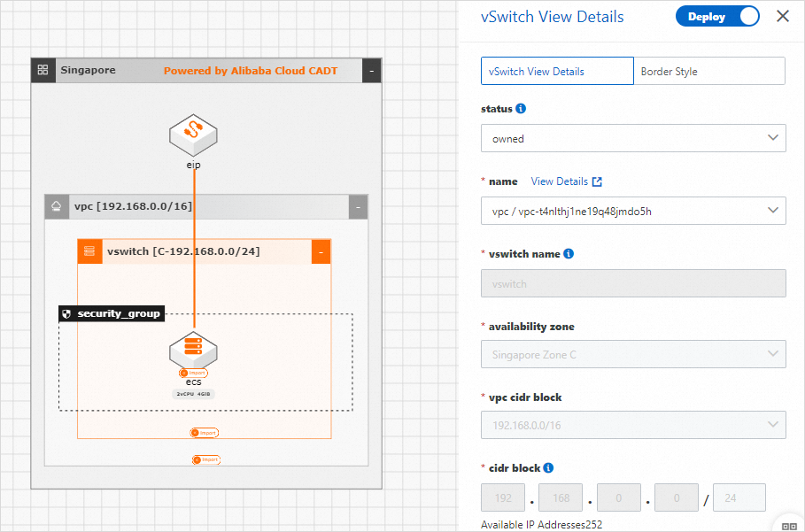This screenshot has width=805, height=532.
Task: Open the status dropdown
Action: click(633, 138)
